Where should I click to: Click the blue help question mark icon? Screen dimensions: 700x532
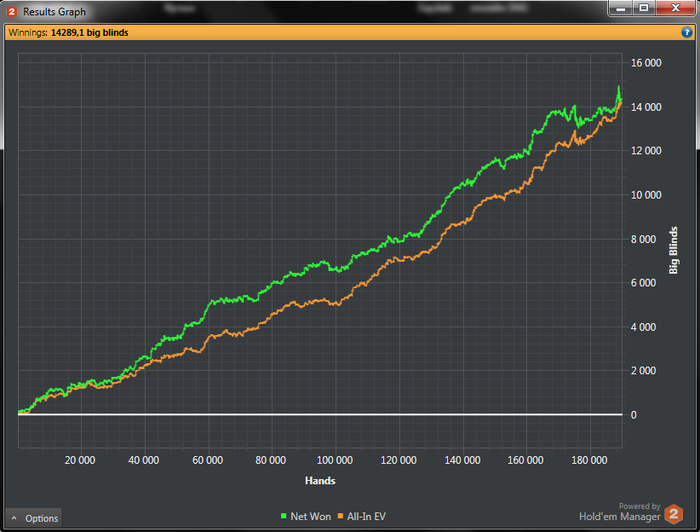687,32
